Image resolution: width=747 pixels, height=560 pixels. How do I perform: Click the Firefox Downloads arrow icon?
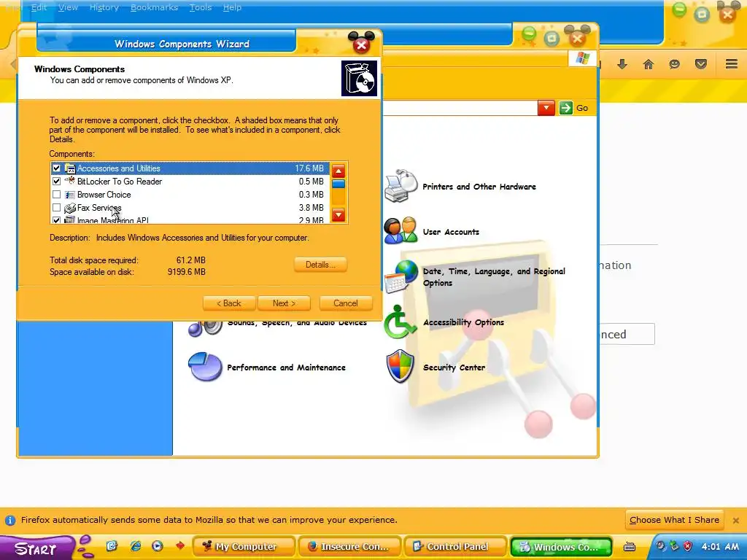pos(622,64)
